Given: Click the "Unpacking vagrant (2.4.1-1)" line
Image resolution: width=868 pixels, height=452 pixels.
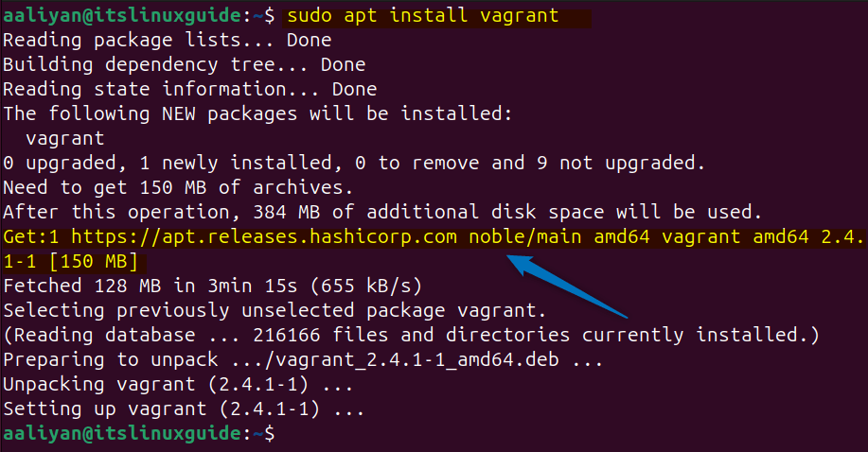Looking at the screenshot, I should (x=177, y=384).
